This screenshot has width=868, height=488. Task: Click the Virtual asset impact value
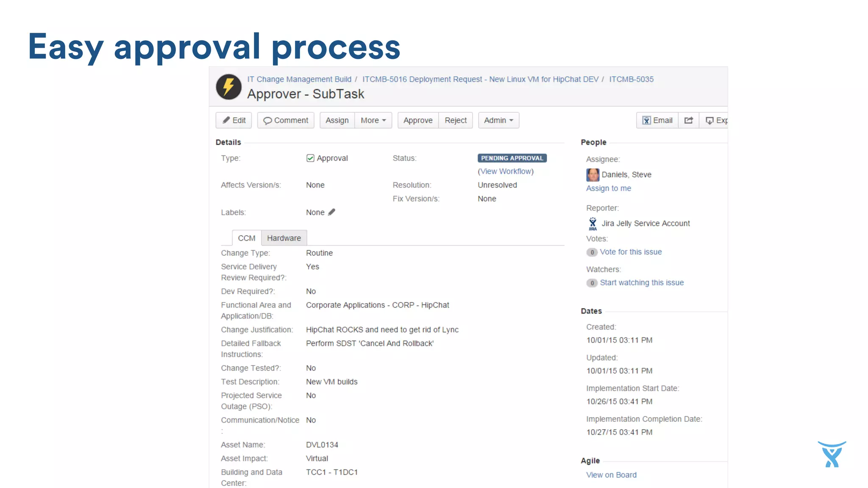pos(317,458)
